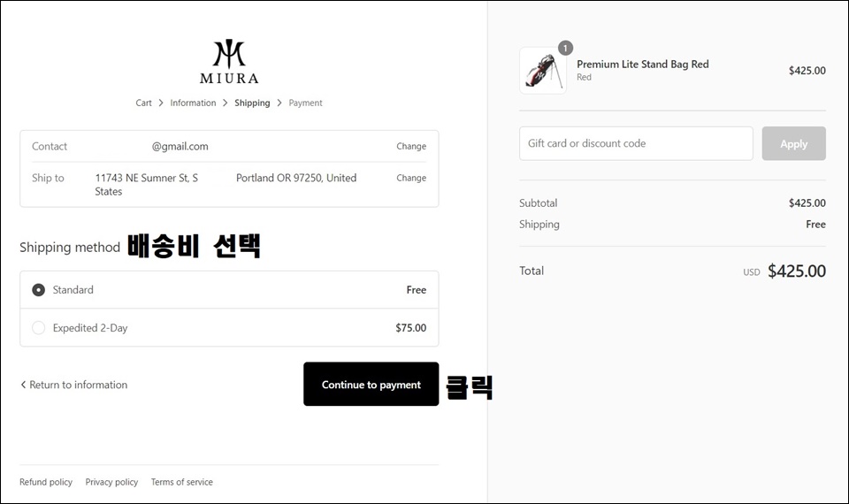
Task: Click the back arrow beside Return to information
Action: click(23, 385)
